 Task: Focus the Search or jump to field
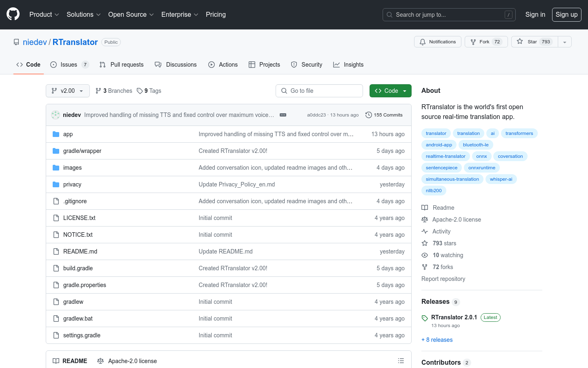coord(449,15)
